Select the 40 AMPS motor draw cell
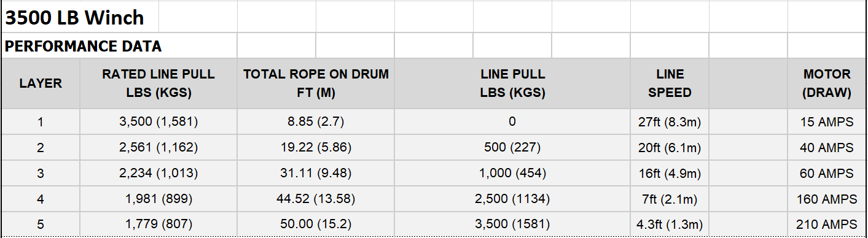The width and height of the screenshot is (868, 238). [x=827, y=148]
